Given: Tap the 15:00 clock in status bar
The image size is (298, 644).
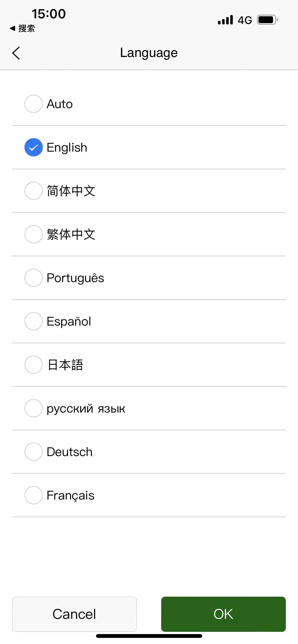Looking at the screenshot, I should pos(49,14).
